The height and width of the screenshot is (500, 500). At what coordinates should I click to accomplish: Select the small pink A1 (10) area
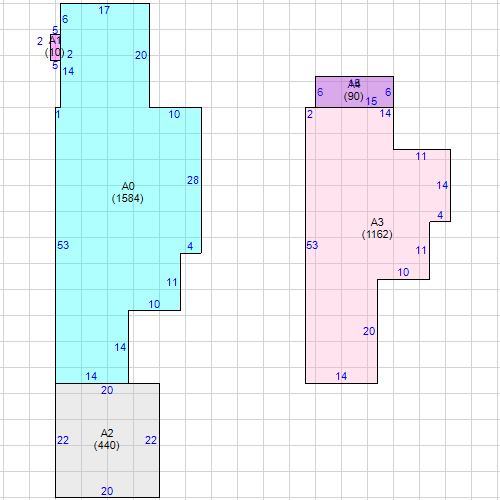(55, 47)
